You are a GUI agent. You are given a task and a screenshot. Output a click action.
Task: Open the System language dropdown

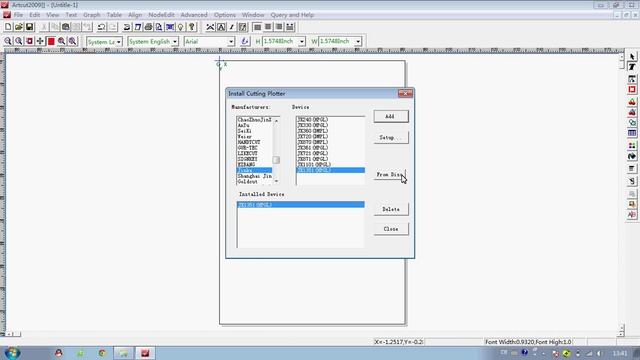119,42
